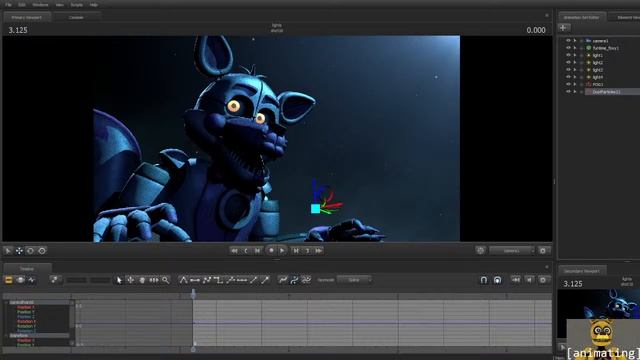Switch to the Primary Viewport tab
Viewport: 640px width, 360px height.
click(27, 18)
